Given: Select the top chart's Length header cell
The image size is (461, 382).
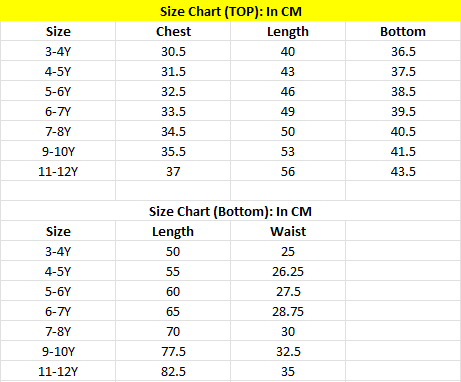Looking at the screenshot, I should (x=288, y=31).
